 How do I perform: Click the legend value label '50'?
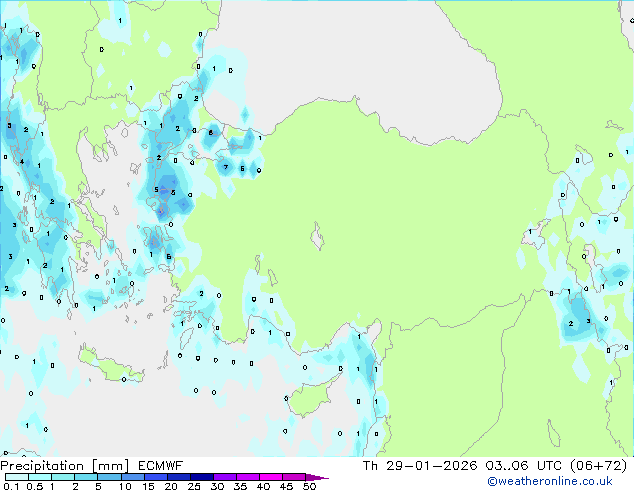pyautogui.click(x=309, y=486)
